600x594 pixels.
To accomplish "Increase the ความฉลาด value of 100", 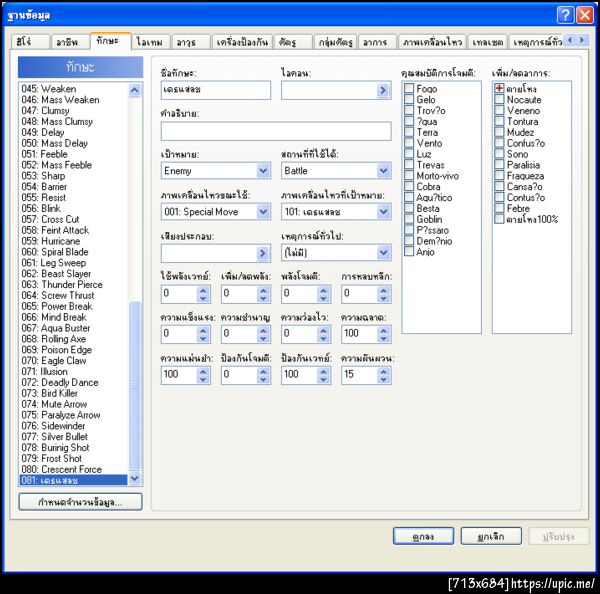I will (383, 330).
